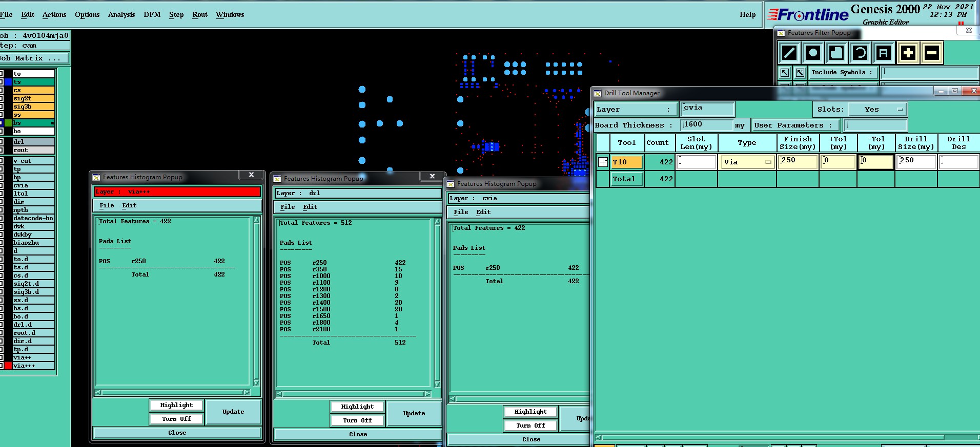The height and width of the screenshot is (447, 980).
Task: Open the Via type dropdown for T10
Action: coord(747,162)
